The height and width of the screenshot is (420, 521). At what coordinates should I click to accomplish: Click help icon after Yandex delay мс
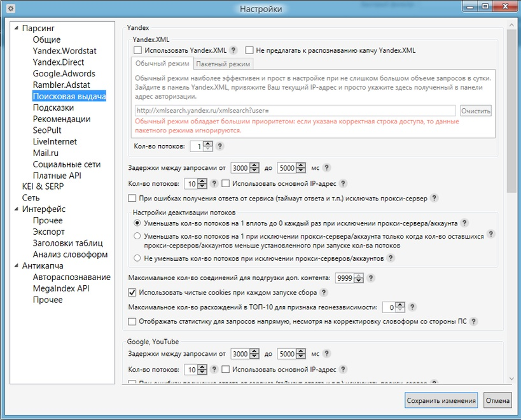point(326,168)
